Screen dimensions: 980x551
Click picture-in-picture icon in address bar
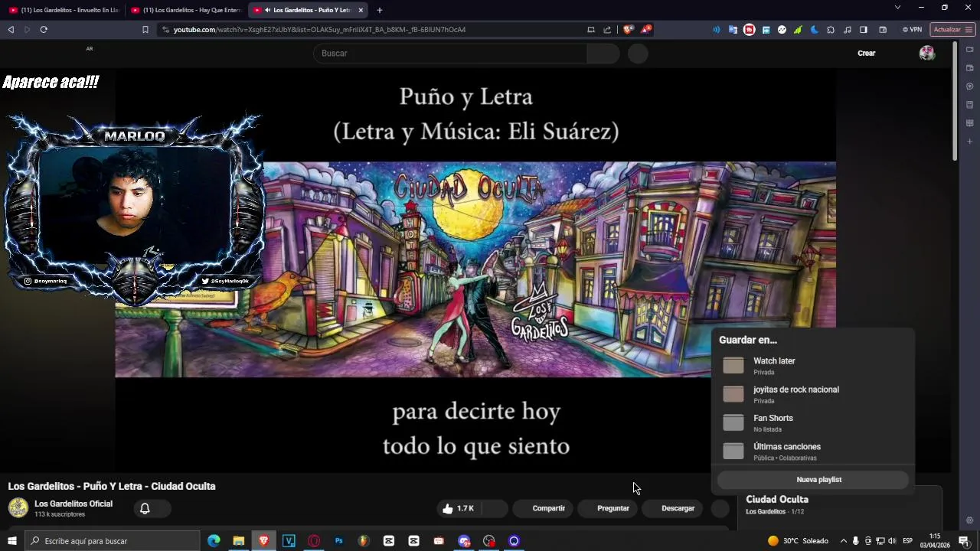point(590,30)
